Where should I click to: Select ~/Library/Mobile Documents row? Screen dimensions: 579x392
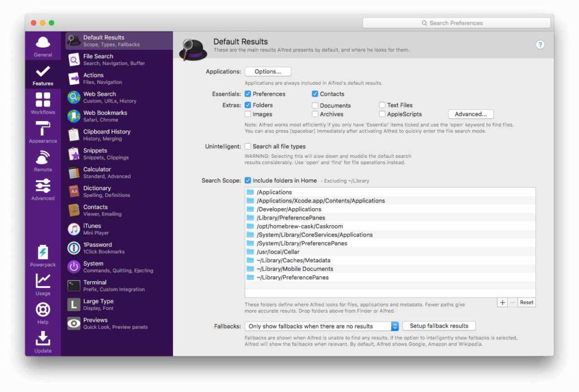point(390,269)
